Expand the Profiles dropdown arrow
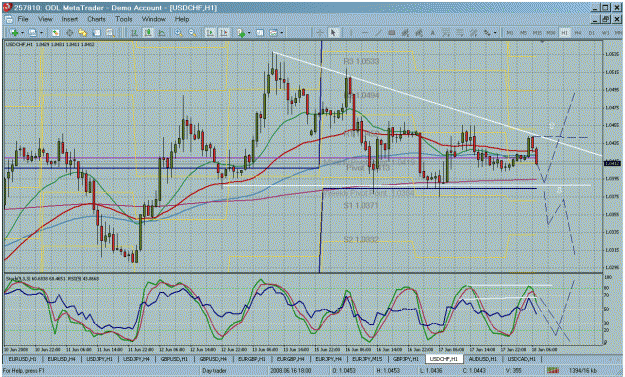This screenshot has width=625, height=377. tap(41, 33)
